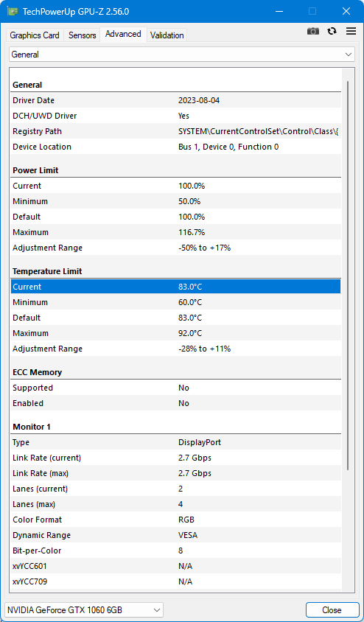The width and height of the screenshot is (364, 622).
Task: Click the ECC Memory Supported row
Action: 175,388
